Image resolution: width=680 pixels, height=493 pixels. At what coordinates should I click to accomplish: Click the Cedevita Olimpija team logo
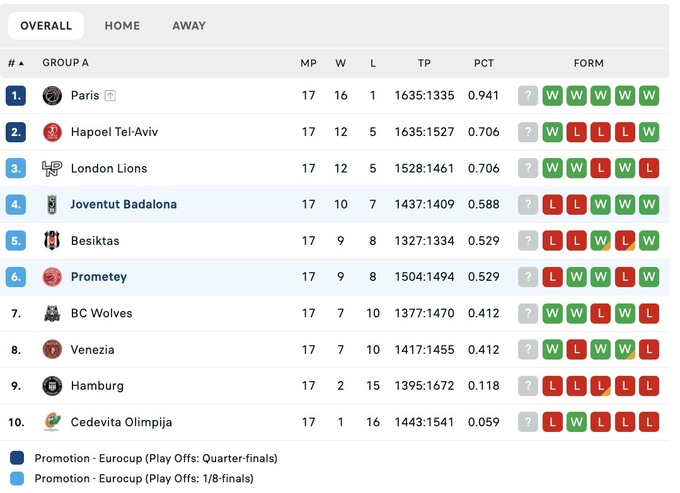[x=52, y=422]
